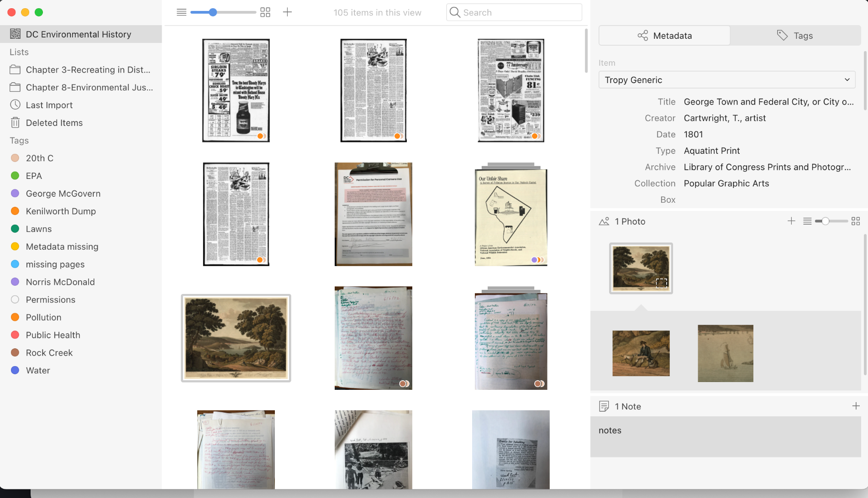Click the search magnifier icon
The height and width of the screenshot is (498, 868).
(455, 12)
